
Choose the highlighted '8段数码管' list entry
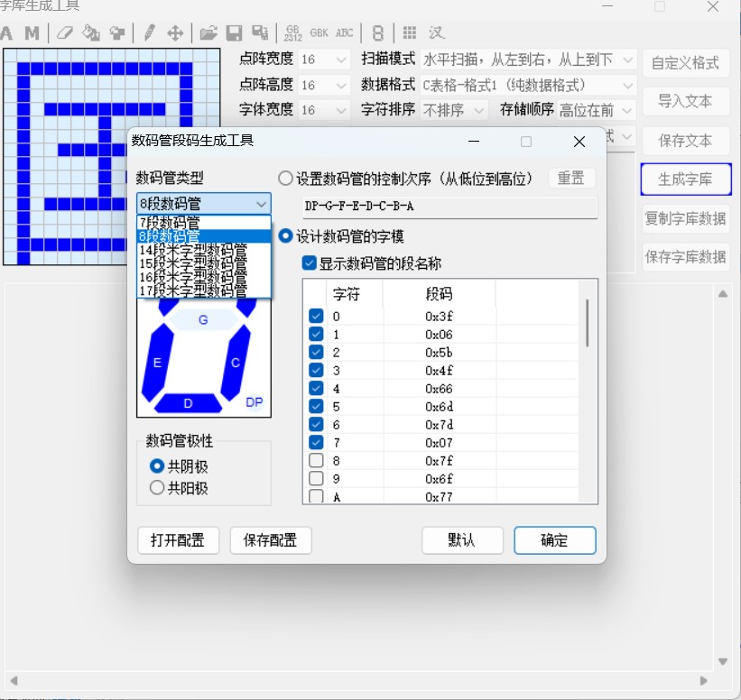[x=204, y=236]
